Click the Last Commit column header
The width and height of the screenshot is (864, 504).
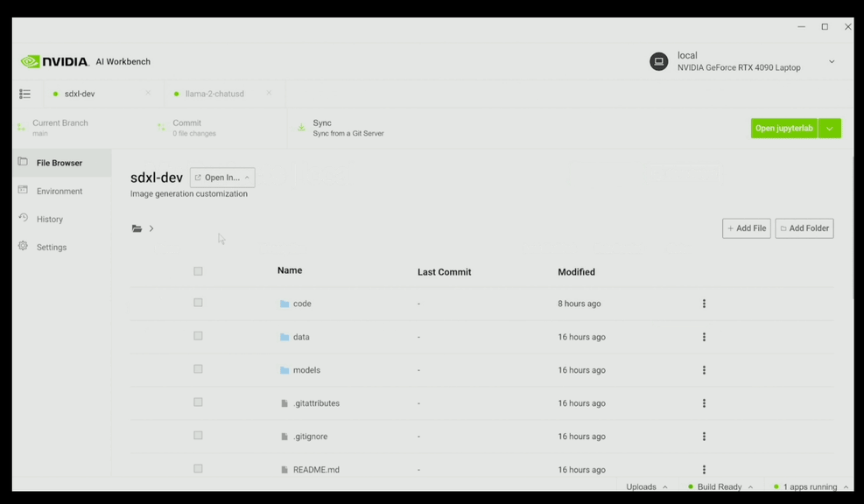click(444, 272)
